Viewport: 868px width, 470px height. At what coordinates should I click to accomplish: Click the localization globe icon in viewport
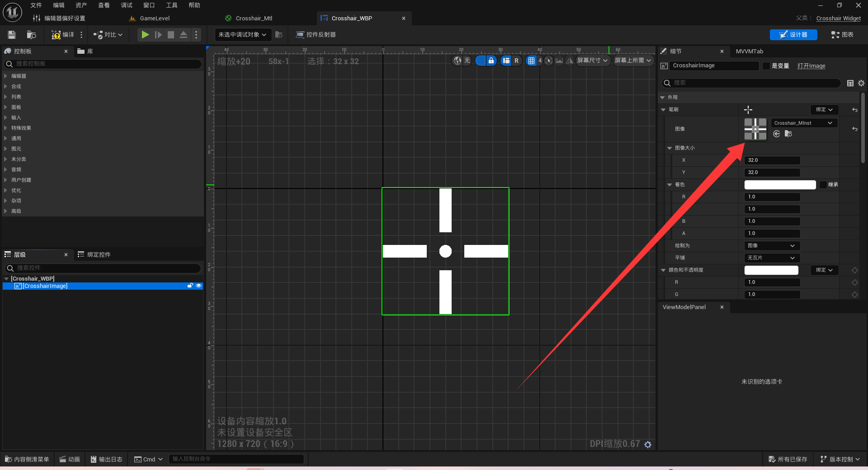(x=458, y=61)
